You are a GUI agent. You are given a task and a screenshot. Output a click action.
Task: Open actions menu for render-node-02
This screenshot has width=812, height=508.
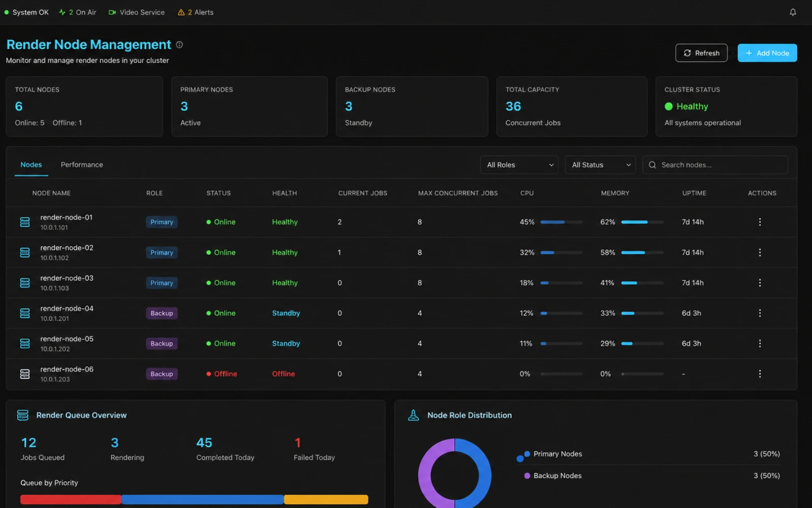(x=760, y=252)
